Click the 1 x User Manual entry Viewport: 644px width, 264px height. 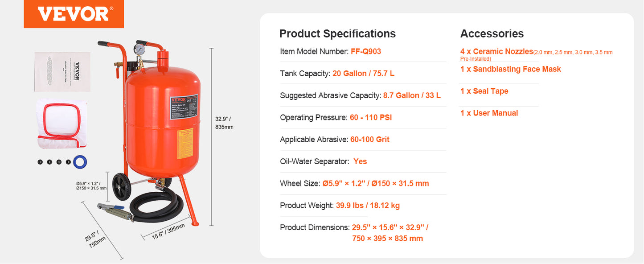(489, 113)
